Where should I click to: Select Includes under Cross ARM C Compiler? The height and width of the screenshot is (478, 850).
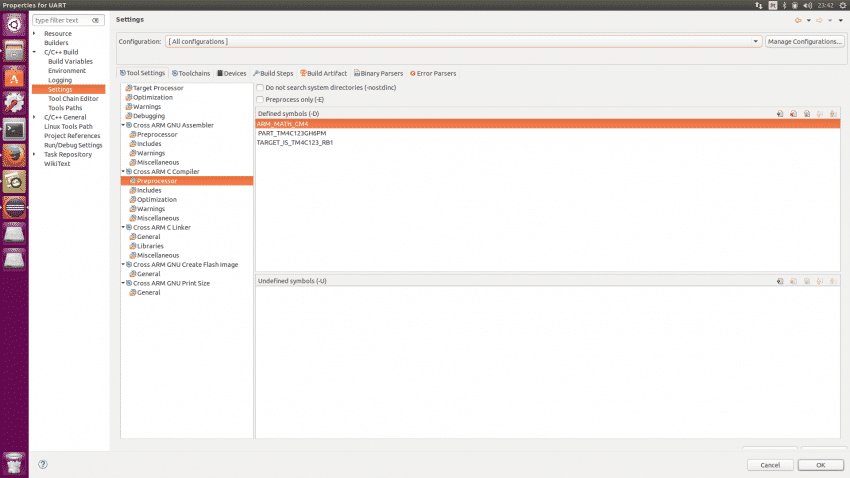click(149, 190)
